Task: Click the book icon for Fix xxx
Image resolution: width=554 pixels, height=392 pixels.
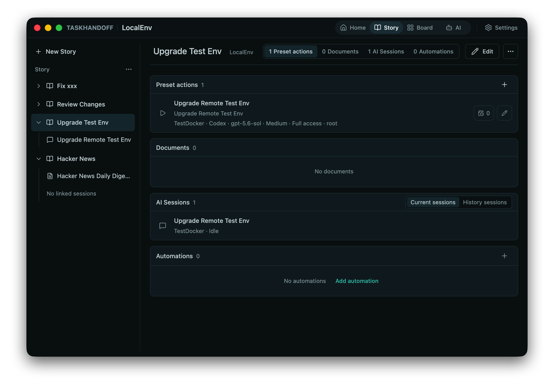Action: 50,86
